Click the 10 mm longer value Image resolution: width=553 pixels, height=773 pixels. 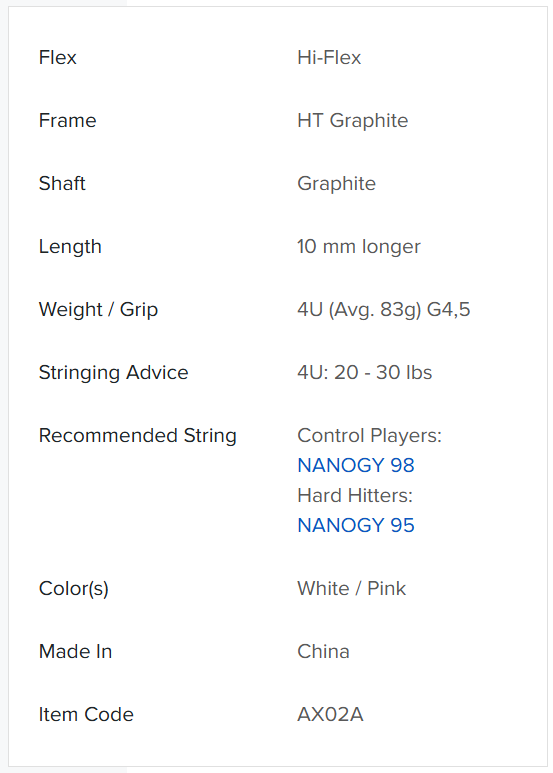point(359,246)
